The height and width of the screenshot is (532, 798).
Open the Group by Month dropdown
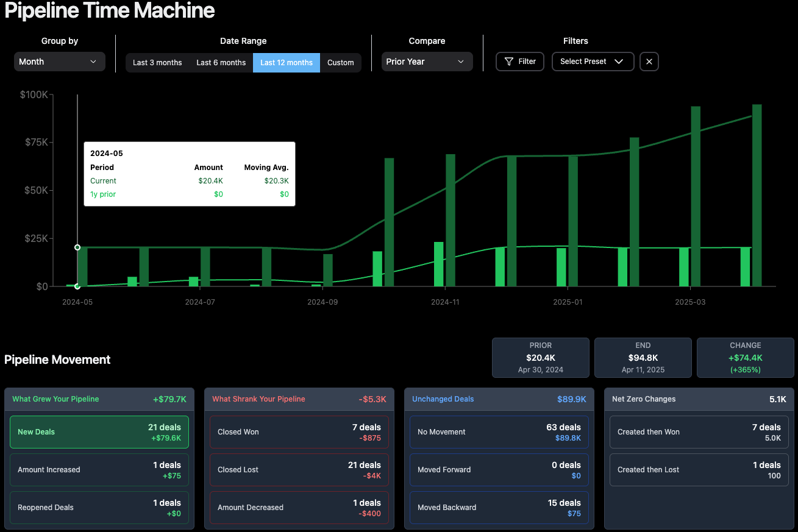59,62
